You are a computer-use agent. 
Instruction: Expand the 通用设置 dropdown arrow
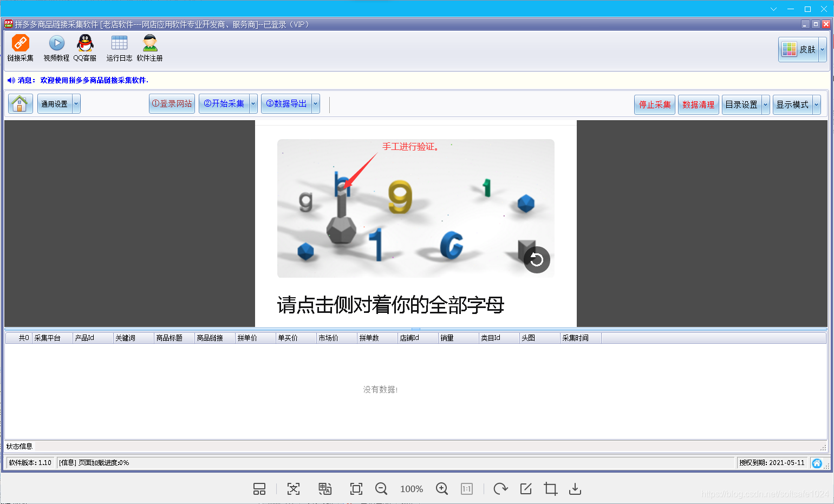(76, 104)
